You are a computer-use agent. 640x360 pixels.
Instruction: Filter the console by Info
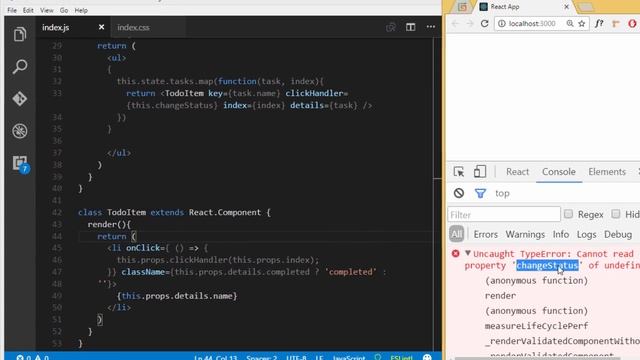tap(561, 235)
